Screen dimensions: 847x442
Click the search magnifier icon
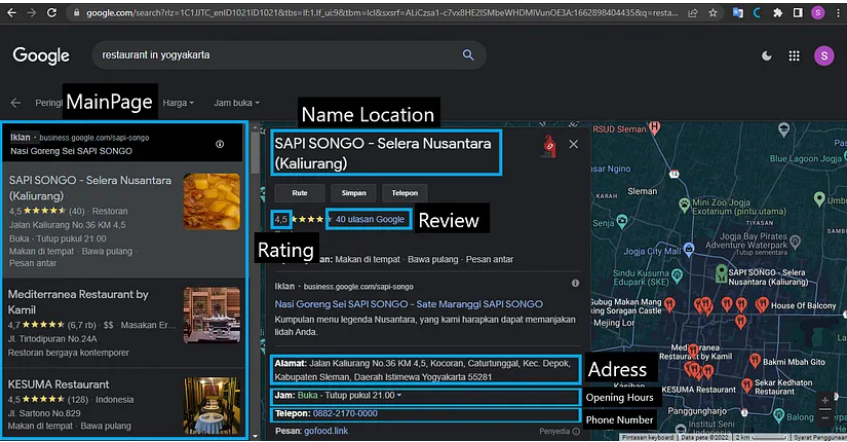468,55
